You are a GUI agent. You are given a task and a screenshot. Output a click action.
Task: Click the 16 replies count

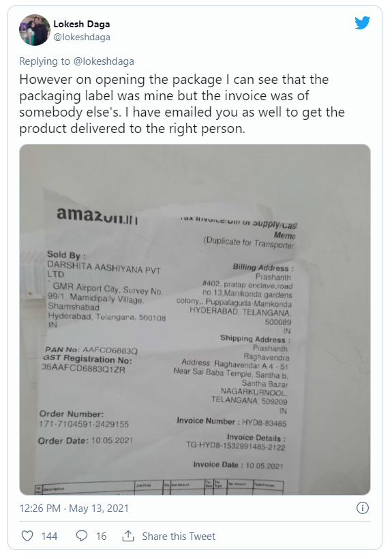coord(101,537)
